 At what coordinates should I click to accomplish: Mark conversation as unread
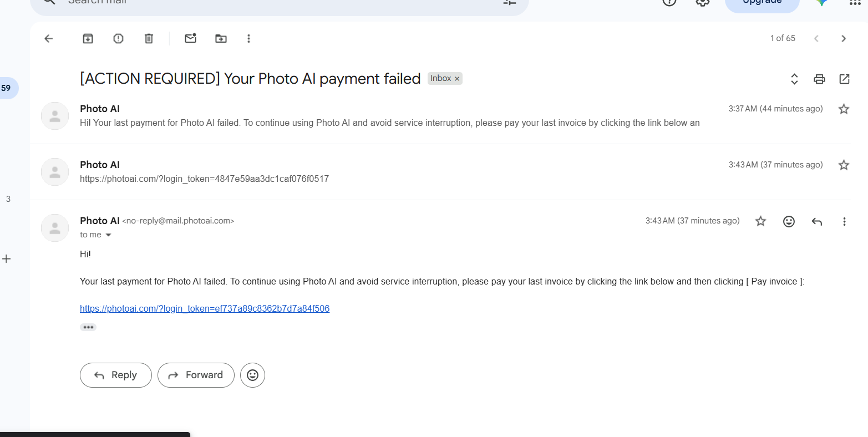[x=191, y=38]
